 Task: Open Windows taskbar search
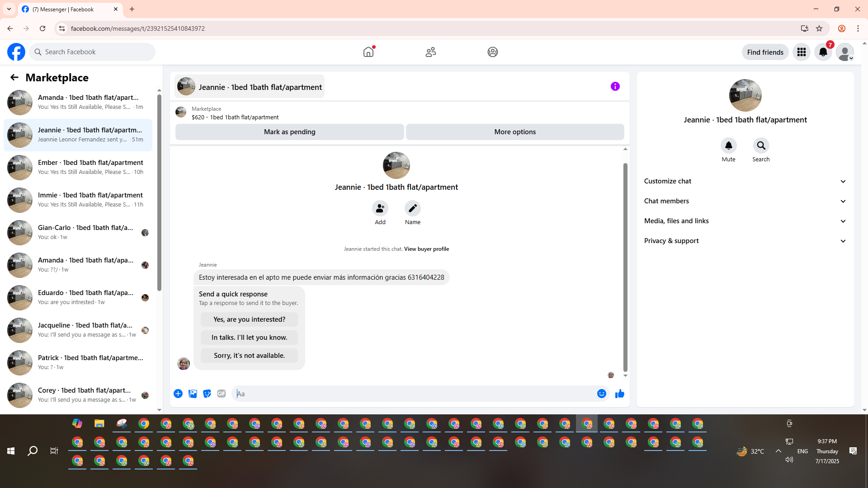(33, 451)
